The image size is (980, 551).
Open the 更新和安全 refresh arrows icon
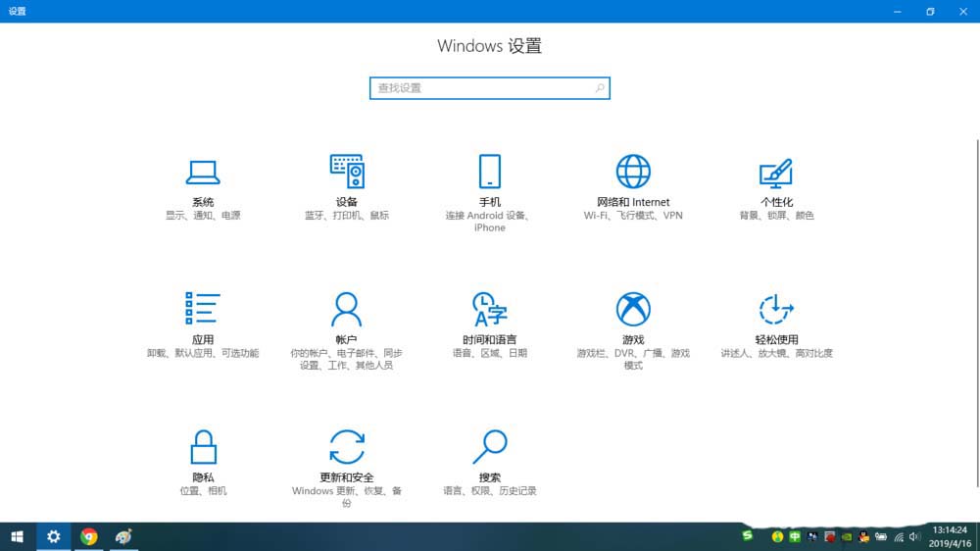tap(347, 446)
